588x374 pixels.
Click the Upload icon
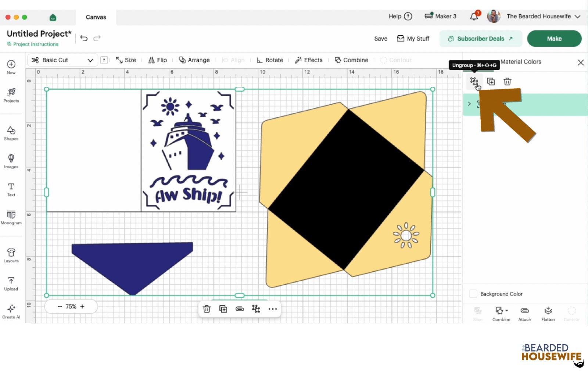[x=11, y=284]
